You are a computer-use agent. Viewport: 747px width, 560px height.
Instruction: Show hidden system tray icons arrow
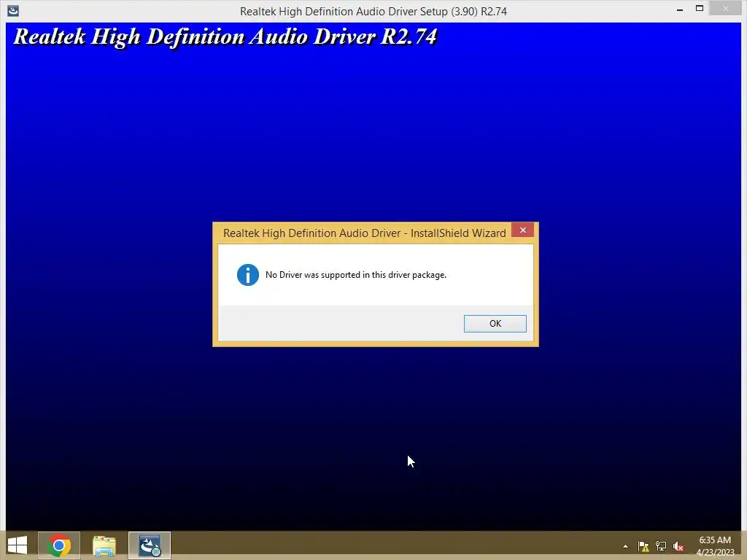[625, 546]
